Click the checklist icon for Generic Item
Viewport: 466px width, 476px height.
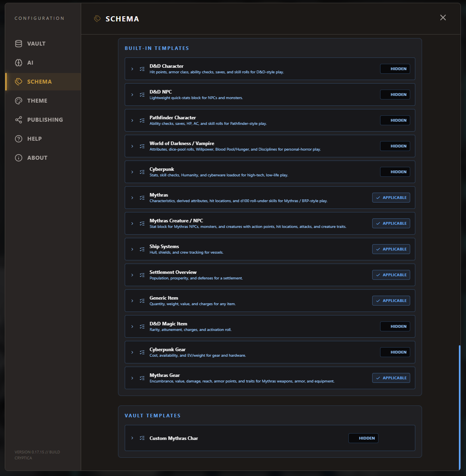[x=142, y=301]
